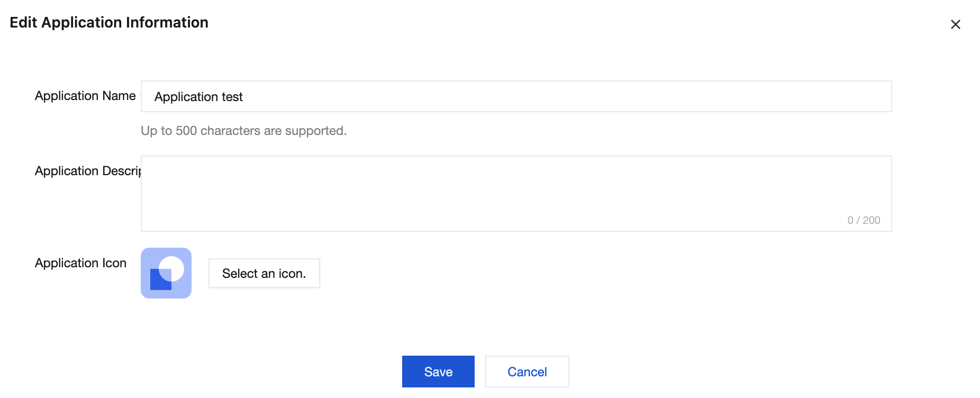Click the word "Application" in dialog title

click(81, 22)
